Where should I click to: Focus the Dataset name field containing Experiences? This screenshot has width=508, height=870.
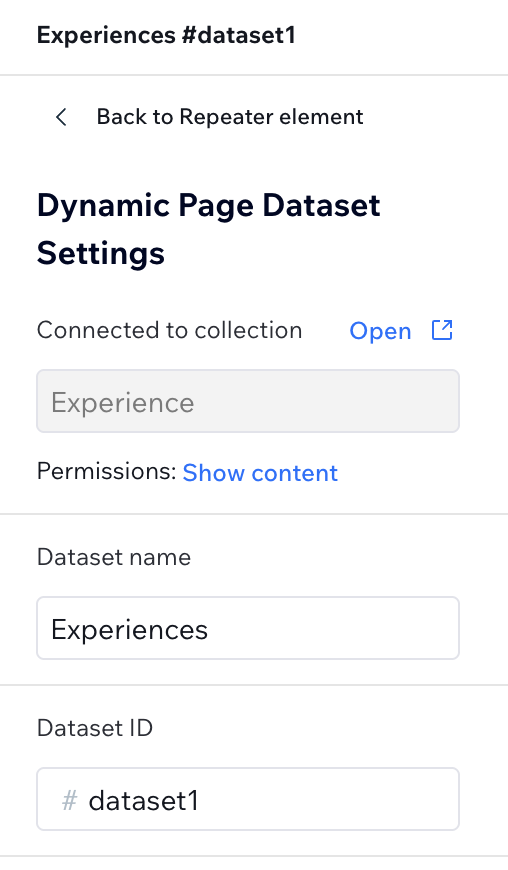[x=248, y=628]
